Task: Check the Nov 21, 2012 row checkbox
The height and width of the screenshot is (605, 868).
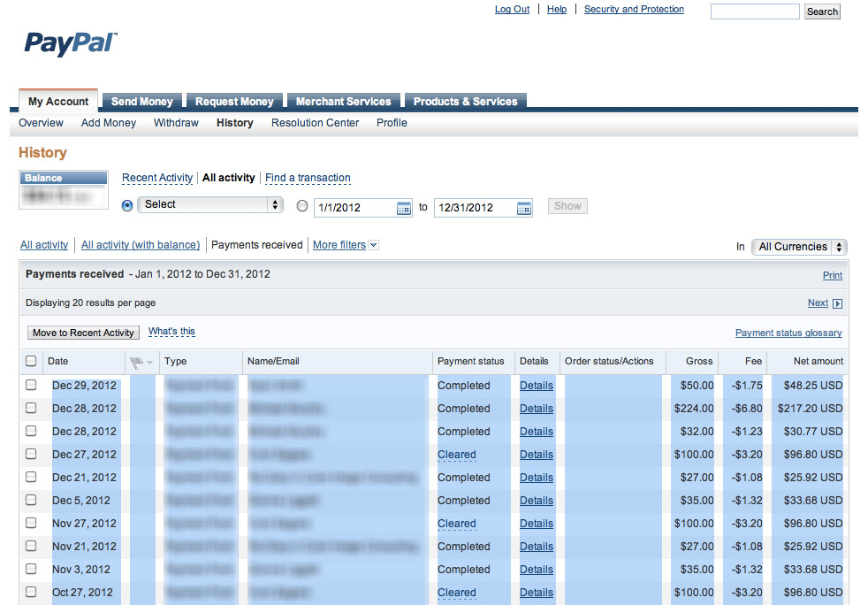Action: pos(31,546)
